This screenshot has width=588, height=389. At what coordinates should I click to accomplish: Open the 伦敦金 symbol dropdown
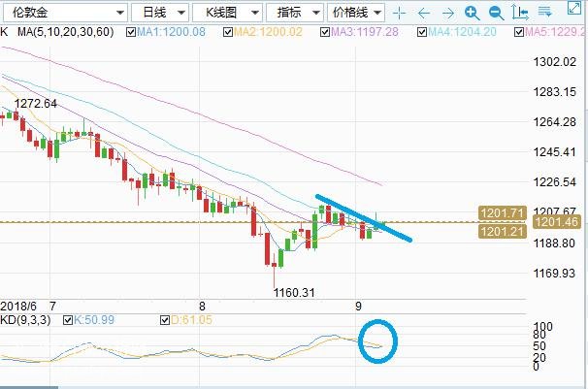[x=64, y=14]
